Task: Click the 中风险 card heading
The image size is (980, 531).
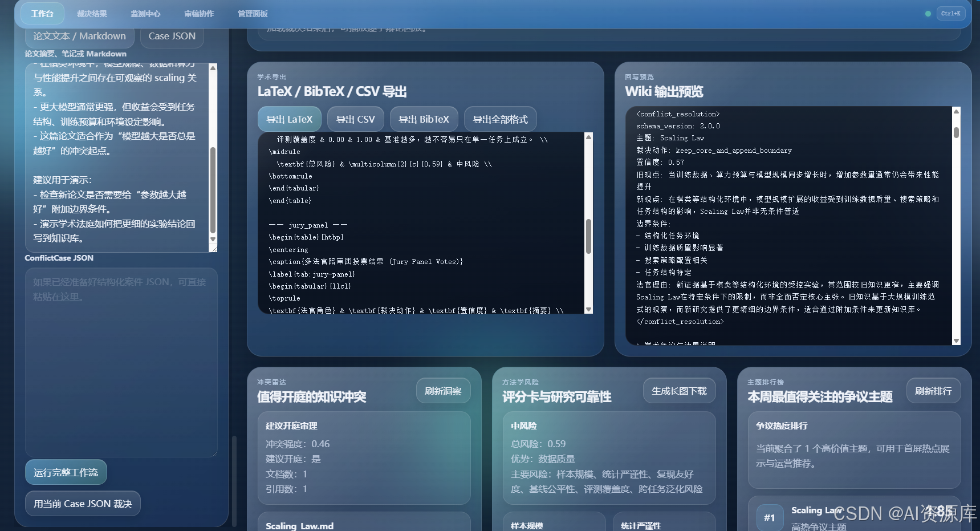Action: click(x=524, y=426)
